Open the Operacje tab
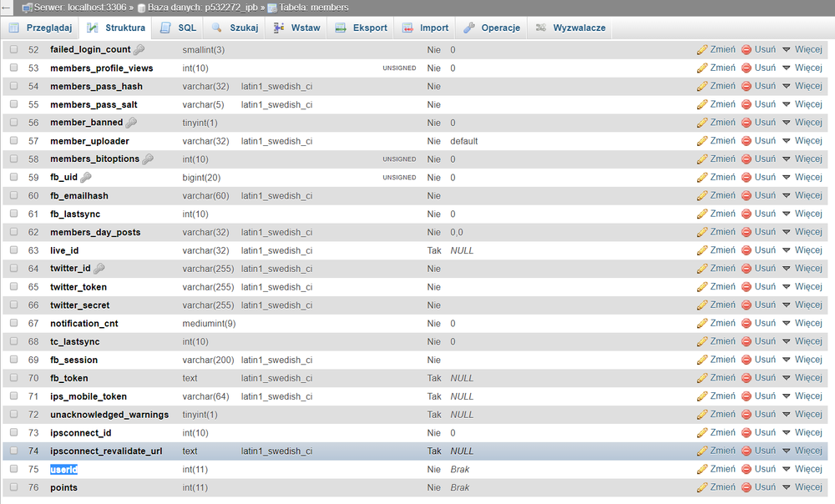This screenshot has height=504, width=835. coord(492,28)
